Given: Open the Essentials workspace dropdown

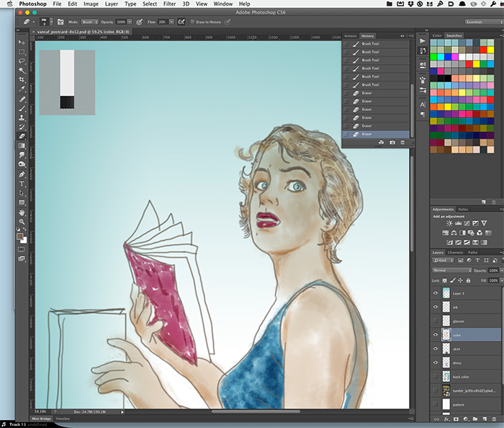Looking at the screenshot, I should click(484, 22).
